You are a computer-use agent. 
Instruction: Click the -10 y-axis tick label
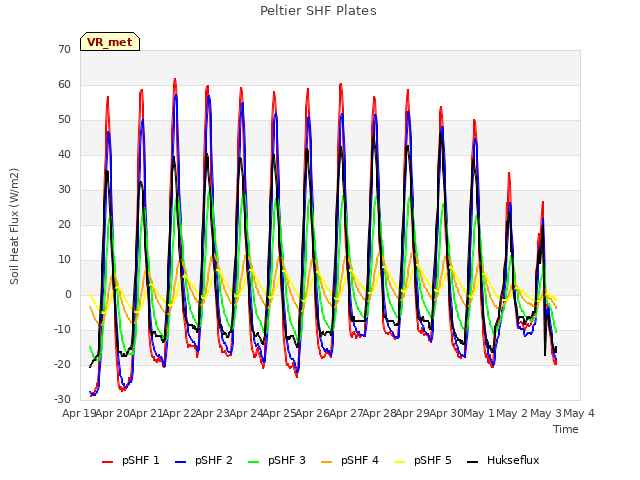62,329
